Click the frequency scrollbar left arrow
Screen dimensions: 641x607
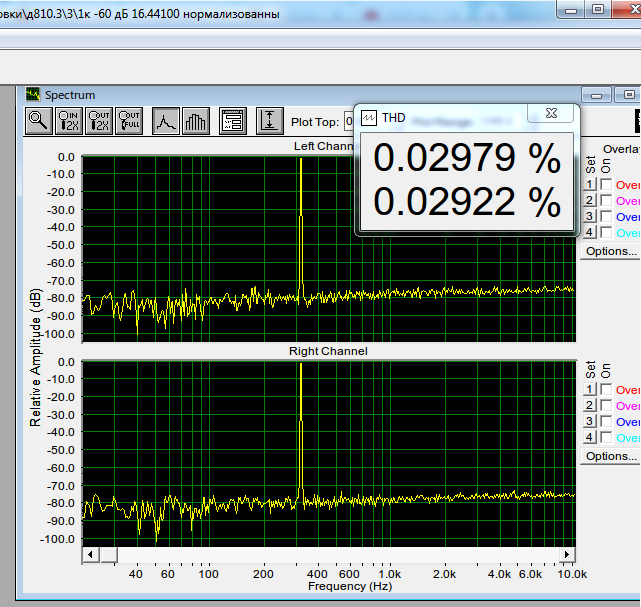[89, 554]
